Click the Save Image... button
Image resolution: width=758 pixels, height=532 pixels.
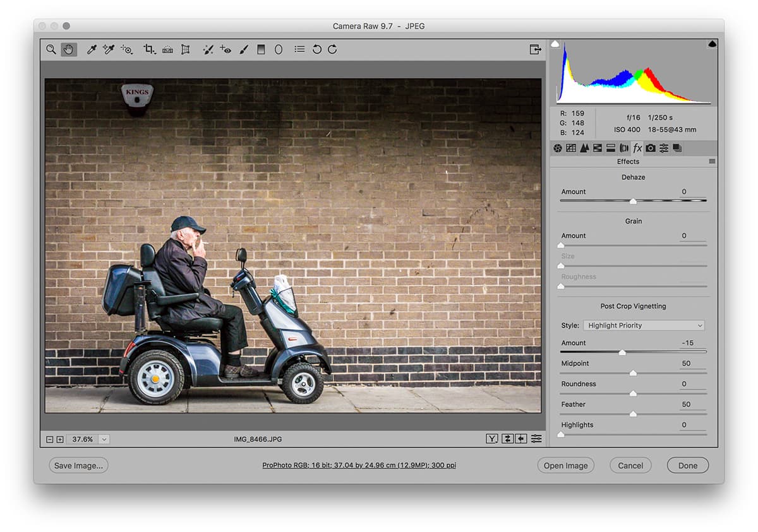[79, 466]
